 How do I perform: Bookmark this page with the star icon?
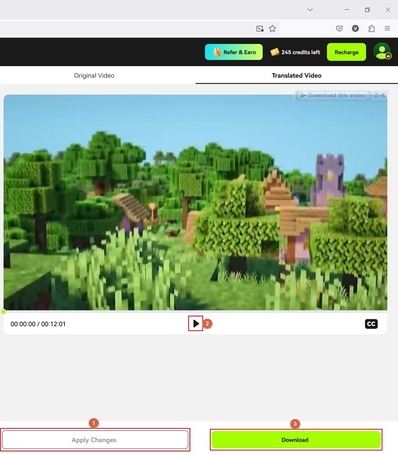(x=272, y=29)
